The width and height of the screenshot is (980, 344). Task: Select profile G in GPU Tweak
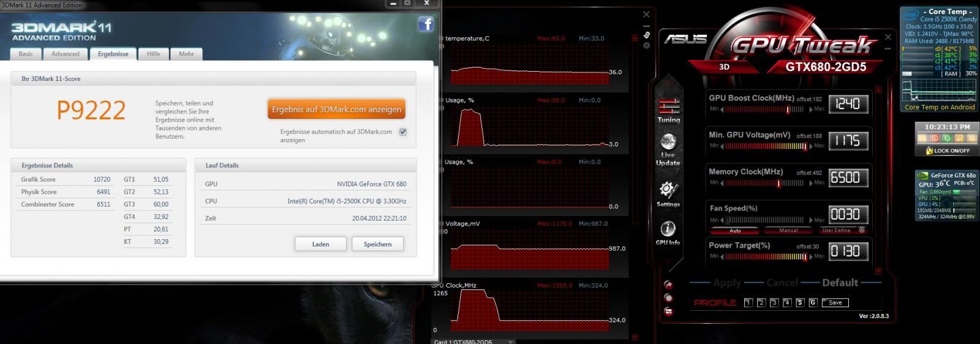click(x=813, y=303)
